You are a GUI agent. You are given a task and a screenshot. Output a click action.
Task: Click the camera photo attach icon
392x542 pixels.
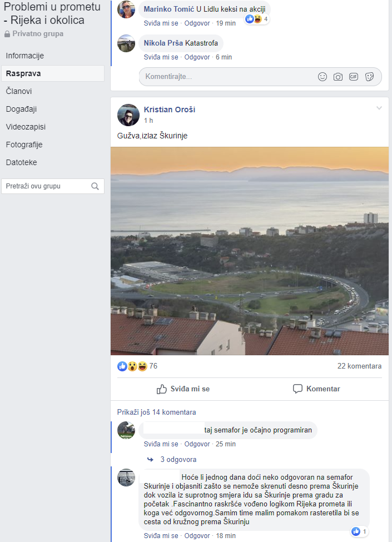(338, 77)
